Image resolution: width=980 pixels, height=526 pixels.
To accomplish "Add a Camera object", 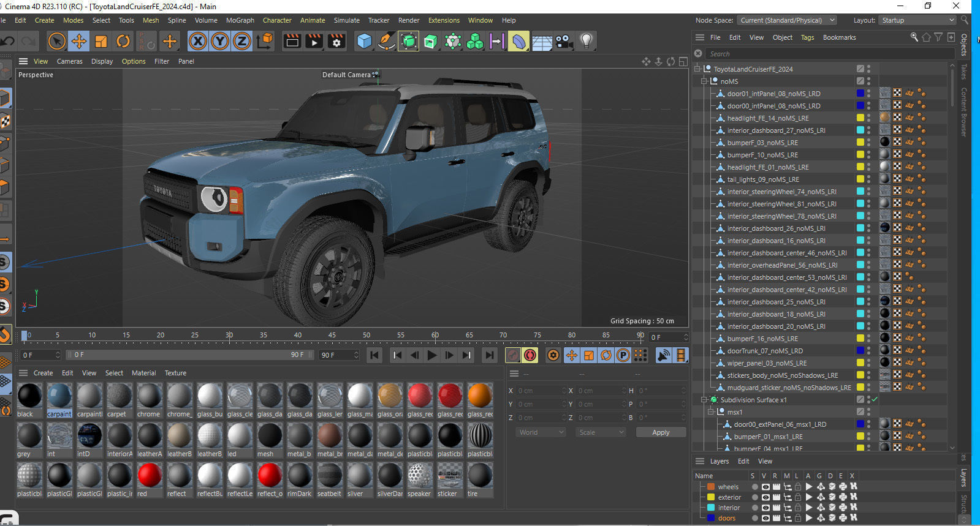I will coord(564,41).
